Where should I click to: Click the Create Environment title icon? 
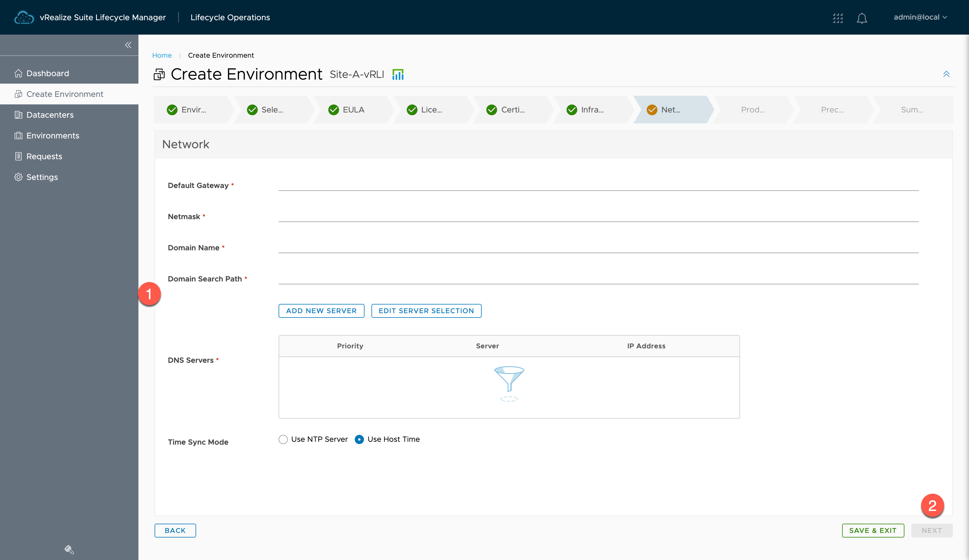(159, 74)
